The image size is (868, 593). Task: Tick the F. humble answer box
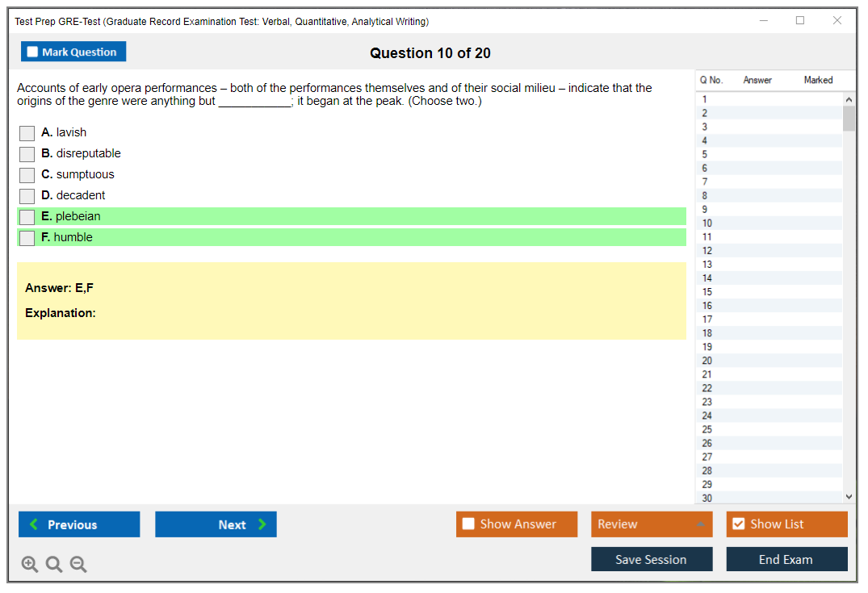(x=27, y=238)
